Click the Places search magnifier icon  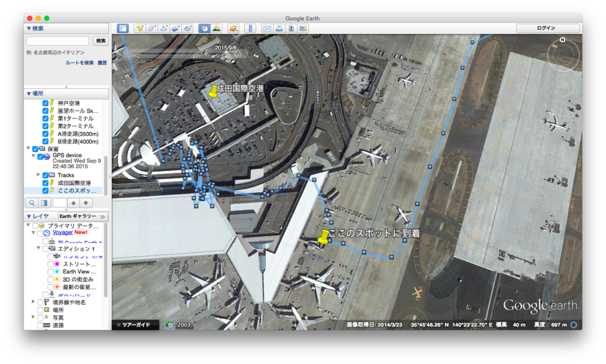[32, 203]
